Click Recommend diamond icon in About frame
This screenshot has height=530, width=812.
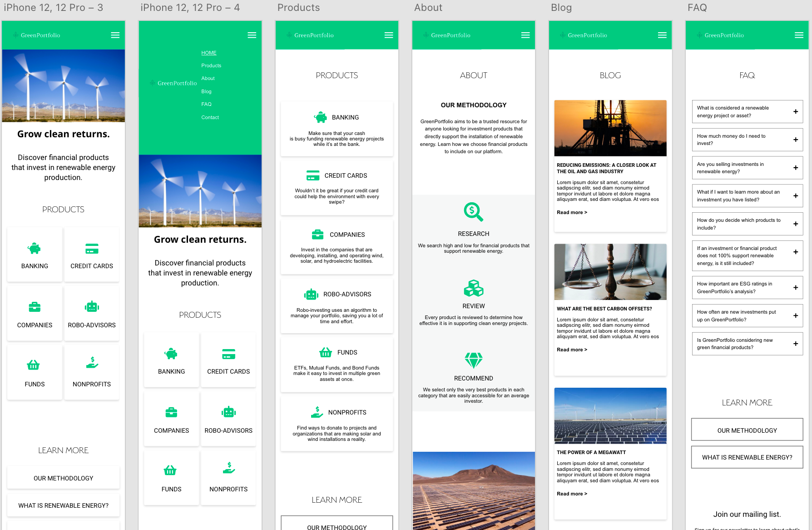click(473, 360)
